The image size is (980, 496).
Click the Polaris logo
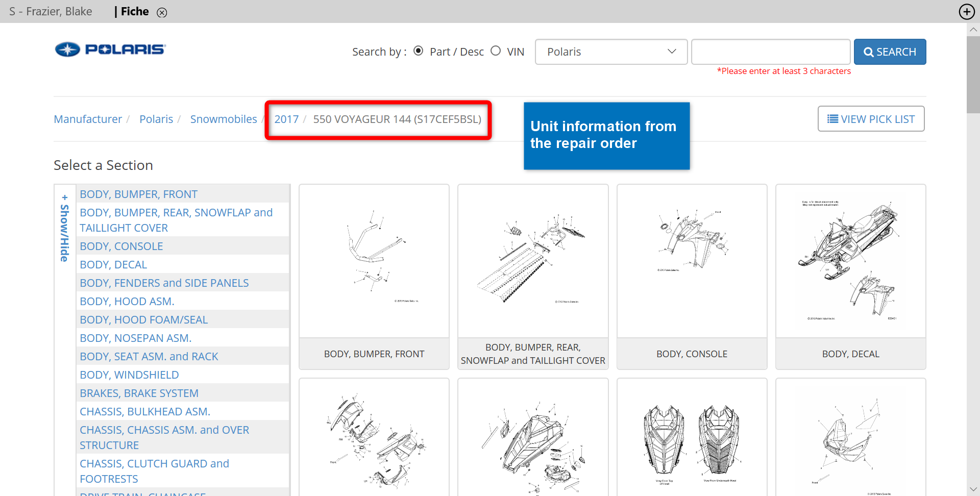[110, 49]
